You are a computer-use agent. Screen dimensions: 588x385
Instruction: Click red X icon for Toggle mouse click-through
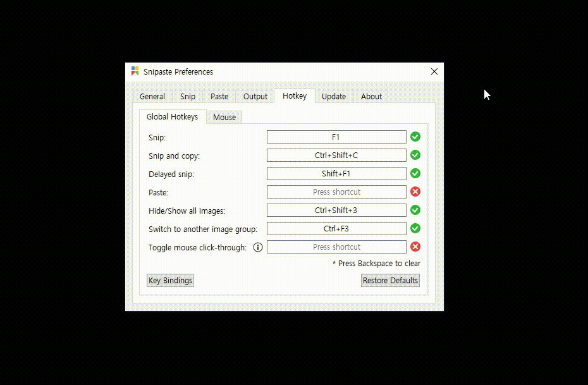[x=415, y=247]
